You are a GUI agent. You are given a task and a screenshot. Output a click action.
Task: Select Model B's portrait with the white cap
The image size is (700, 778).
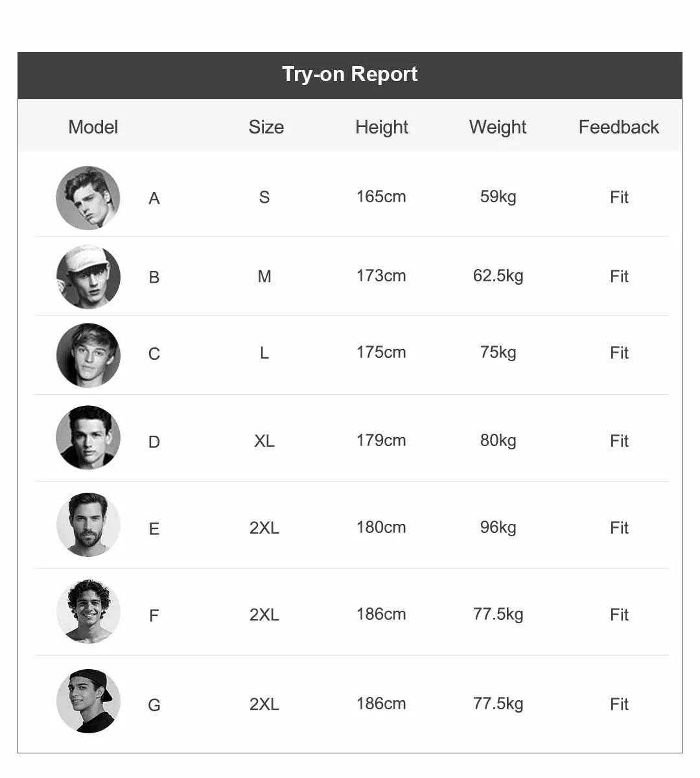[x=88, y=277]
